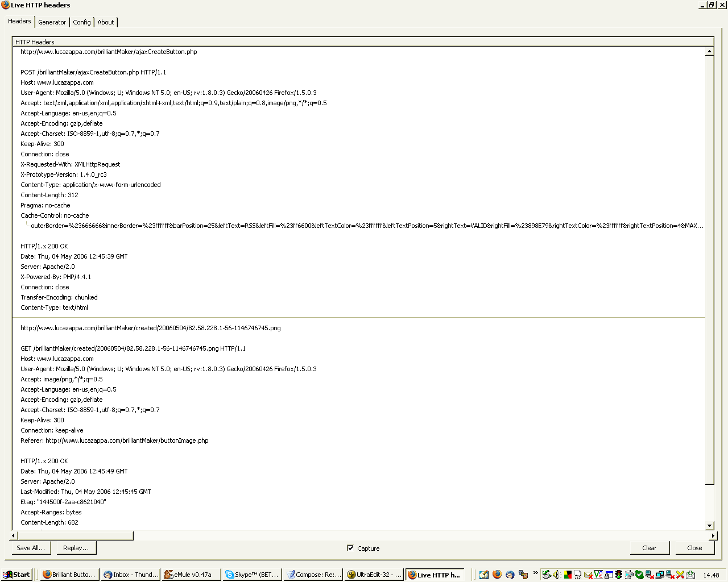Clear the captured headers list
Viewport: 728px width, 582px height.
pos(649,548)
